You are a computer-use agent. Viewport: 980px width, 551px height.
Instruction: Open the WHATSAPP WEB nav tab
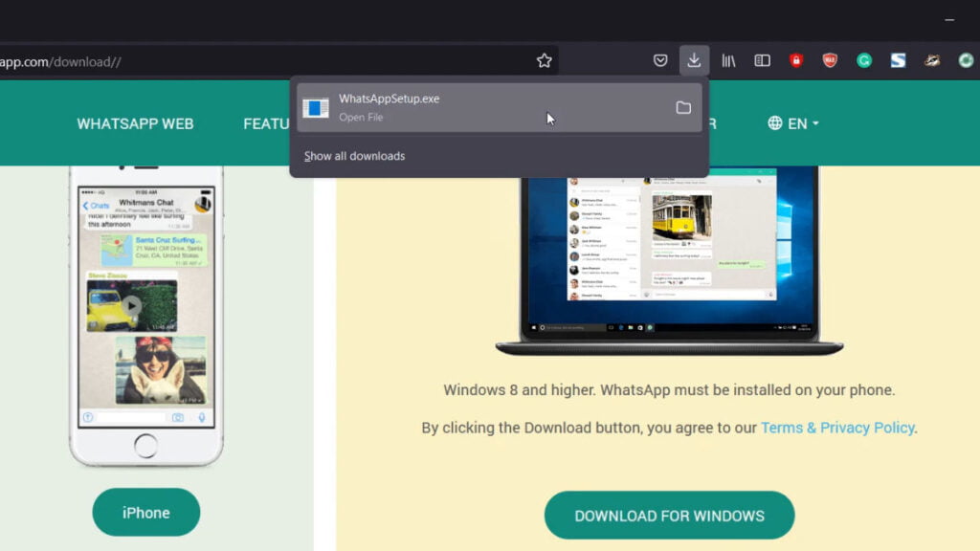coord(135,123)
